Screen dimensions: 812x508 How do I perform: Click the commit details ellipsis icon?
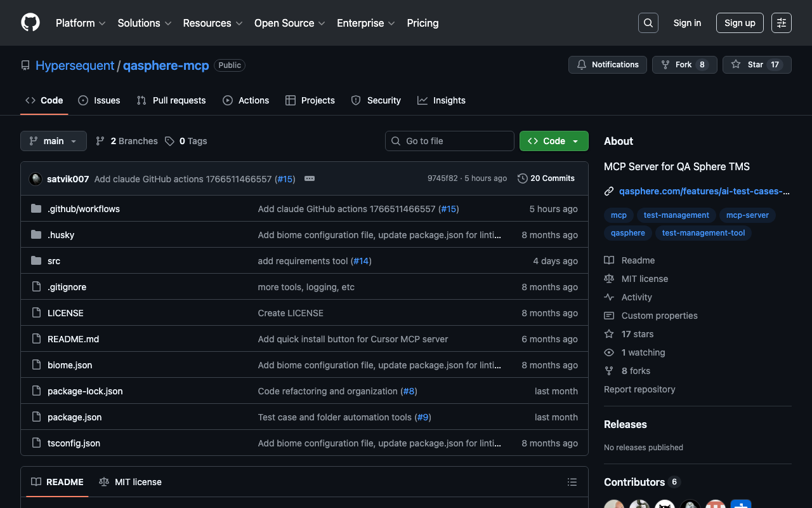[x=310, y=178]
